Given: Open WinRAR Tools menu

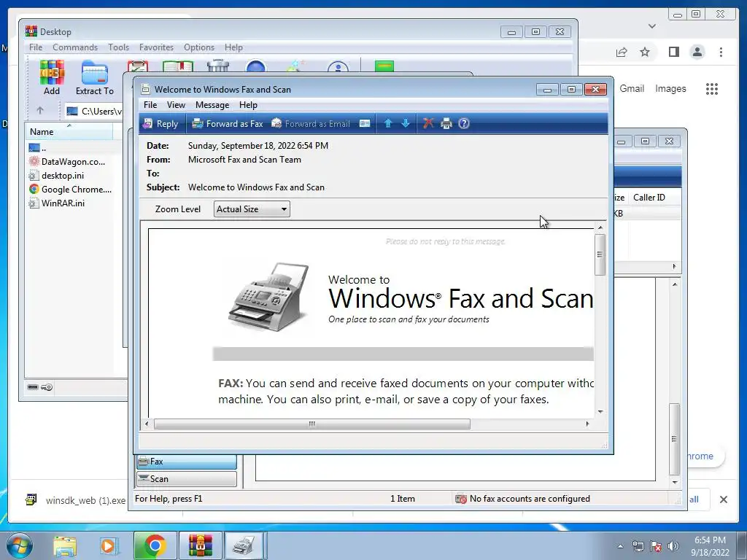Looking at the screenshot, I should coord(118,47).
